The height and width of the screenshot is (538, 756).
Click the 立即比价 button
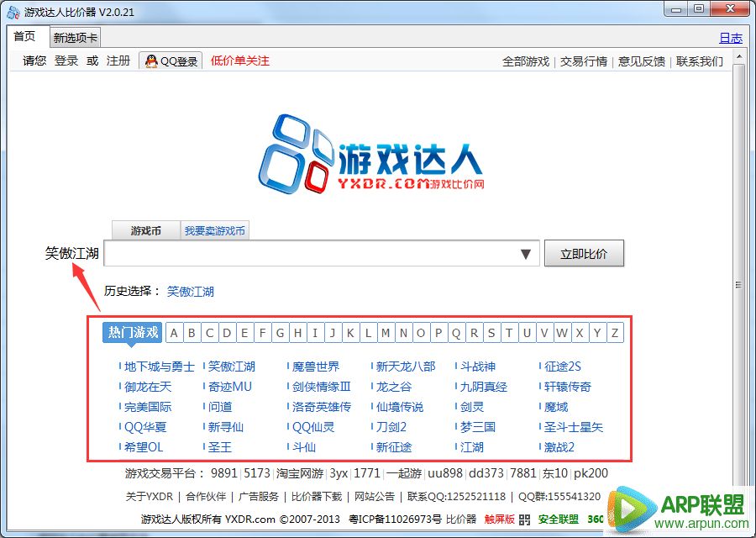coord(584,253)
